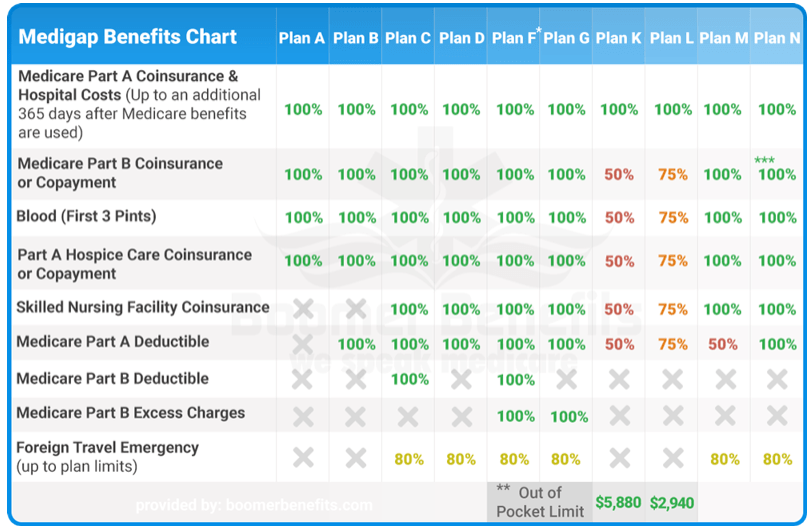The width and height of the screenshot is (808, 527).
Task: Click the Medigap Benefits Chart title
Action: point(128,38)
